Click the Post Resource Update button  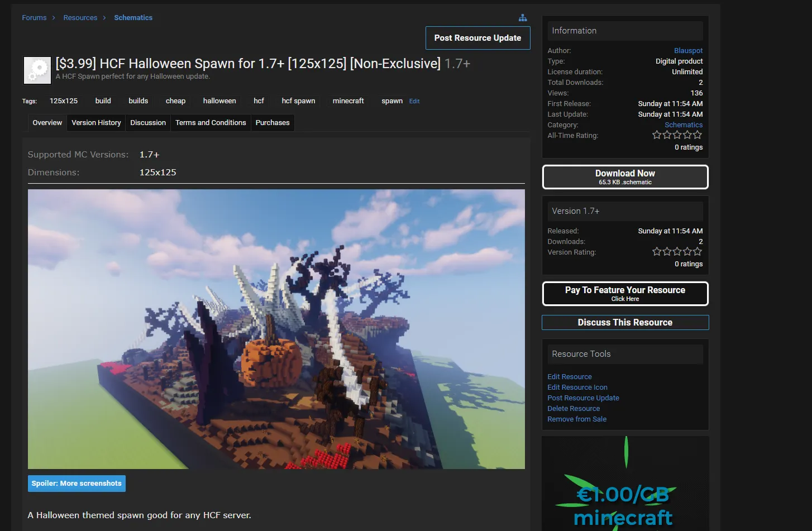point(478,38)
